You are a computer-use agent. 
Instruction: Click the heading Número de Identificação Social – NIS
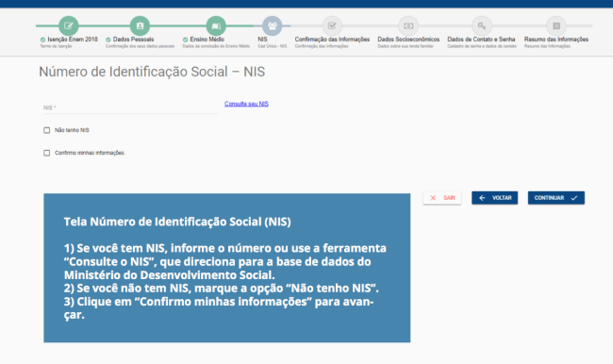click(152, 72)
